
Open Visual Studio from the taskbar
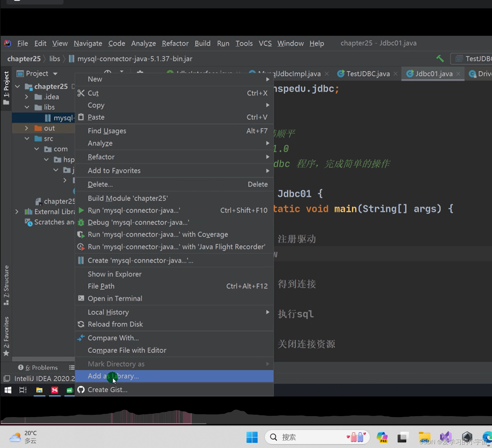(446, 437)
